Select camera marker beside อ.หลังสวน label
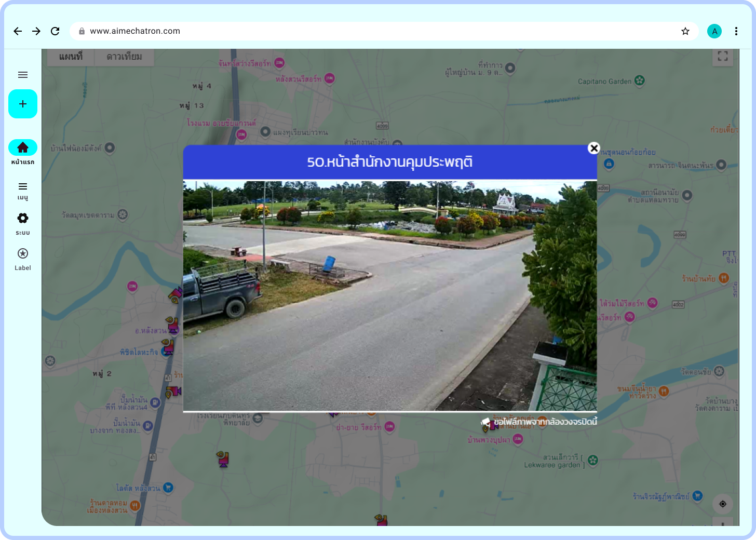This screenshot has height=540, width=756. click(x=172, y=325)
